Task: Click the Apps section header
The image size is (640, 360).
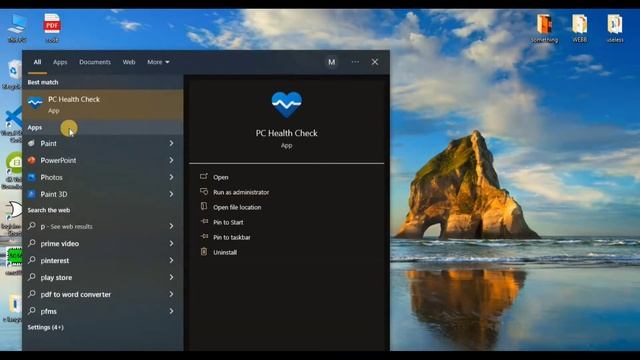Action: point(35,127)
